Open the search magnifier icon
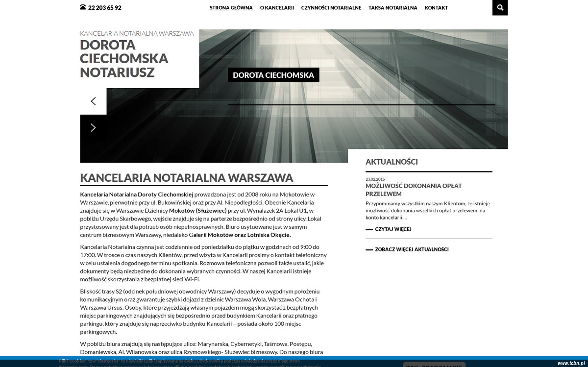 pos(500,7)
